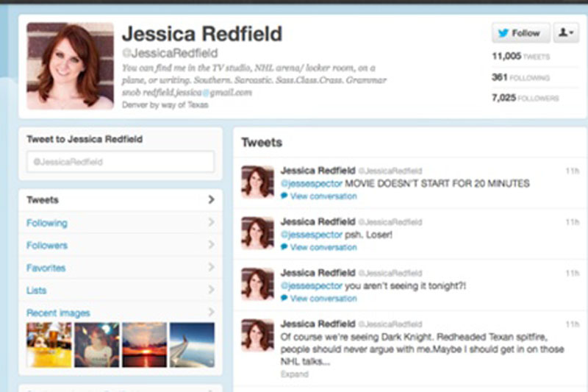
Task: Click the 11h timestamp on Dark Knight tweet
Action: pyautogui.click(x=573, y=324)
